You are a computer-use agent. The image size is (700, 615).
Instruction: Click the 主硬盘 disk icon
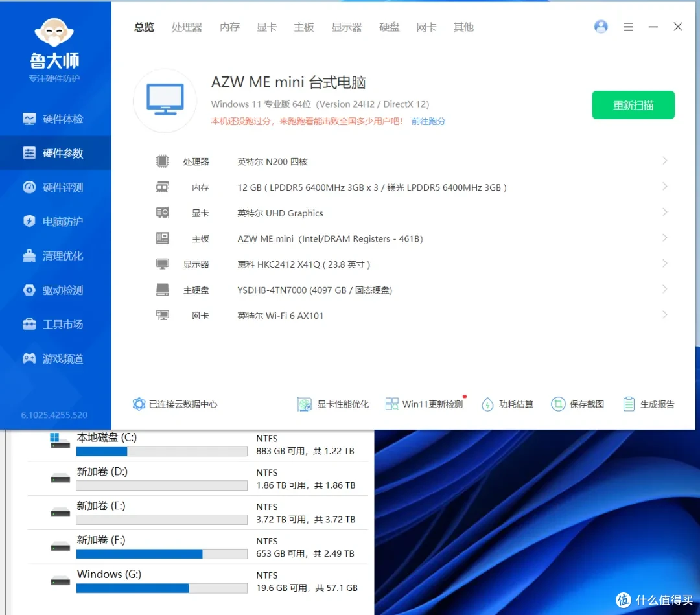click(163, 290)
